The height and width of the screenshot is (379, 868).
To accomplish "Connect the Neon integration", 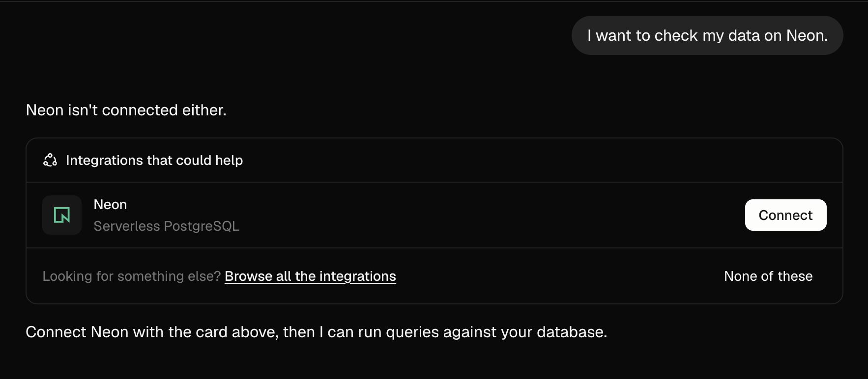I will pyautogui.click(x=785, y=215).
